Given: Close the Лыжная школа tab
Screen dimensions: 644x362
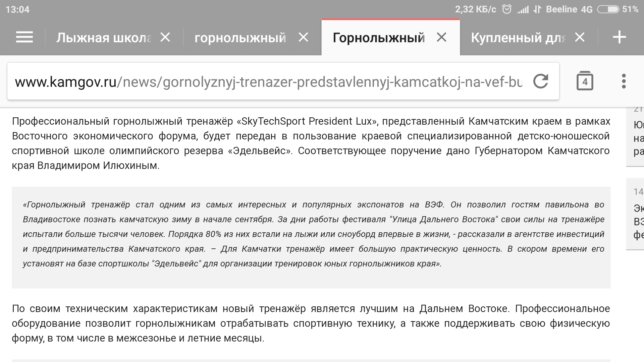Looking at the screenshot, I should [x=165, y=37].
